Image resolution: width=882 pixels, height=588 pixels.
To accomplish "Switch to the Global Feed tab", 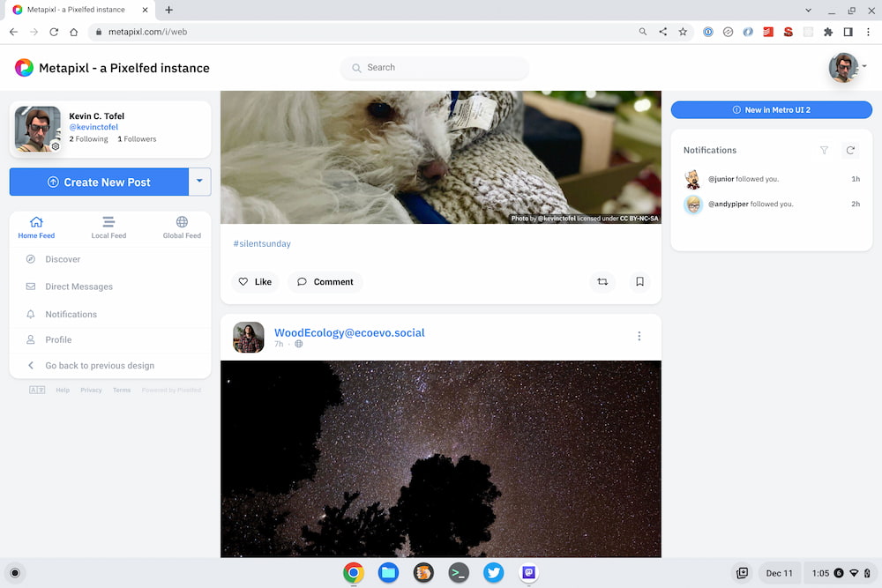I will coord(182,227).
